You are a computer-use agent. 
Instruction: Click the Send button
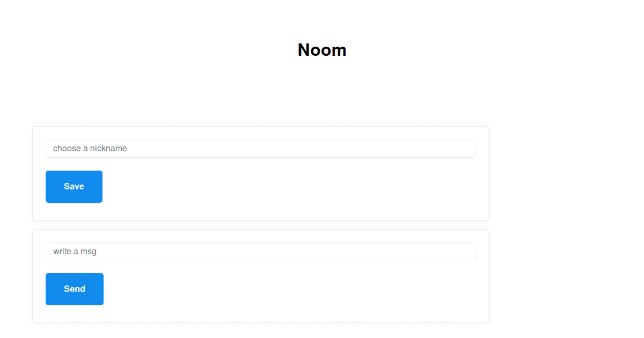(x=75, y=289)
